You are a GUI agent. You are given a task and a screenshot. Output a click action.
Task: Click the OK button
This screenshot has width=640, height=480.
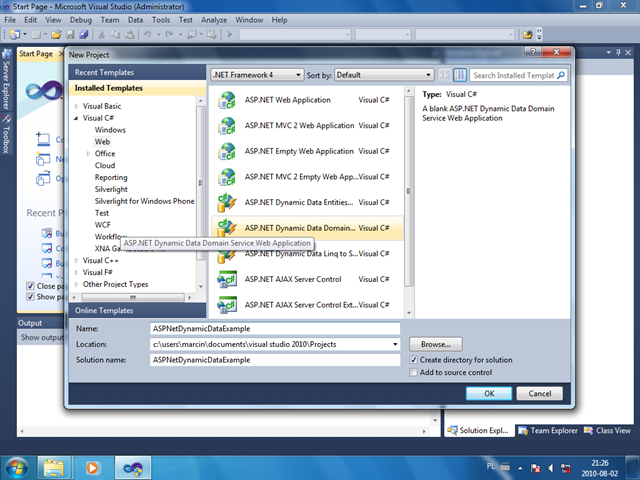pos(489,393)
